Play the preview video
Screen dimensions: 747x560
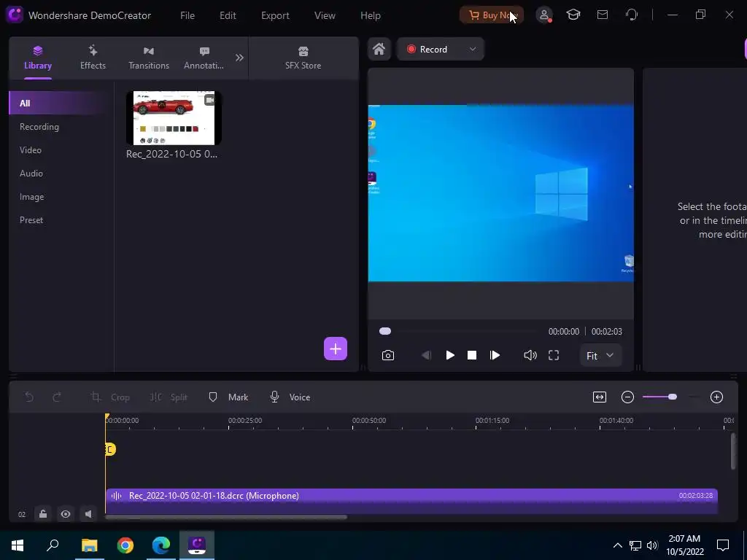coord(449,355)
